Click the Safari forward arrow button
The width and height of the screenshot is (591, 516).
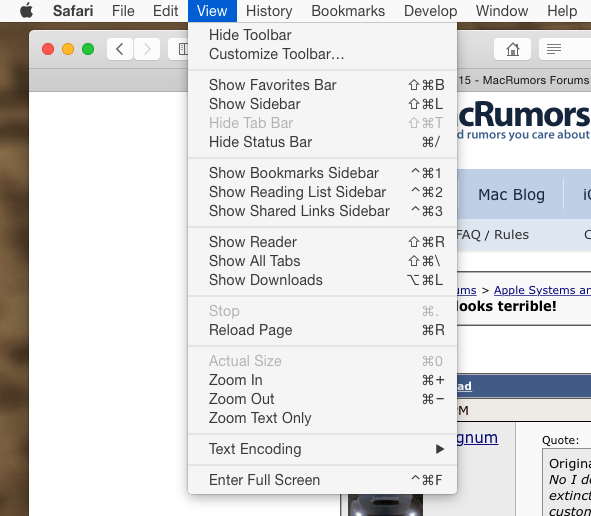(x=147, y=49)
